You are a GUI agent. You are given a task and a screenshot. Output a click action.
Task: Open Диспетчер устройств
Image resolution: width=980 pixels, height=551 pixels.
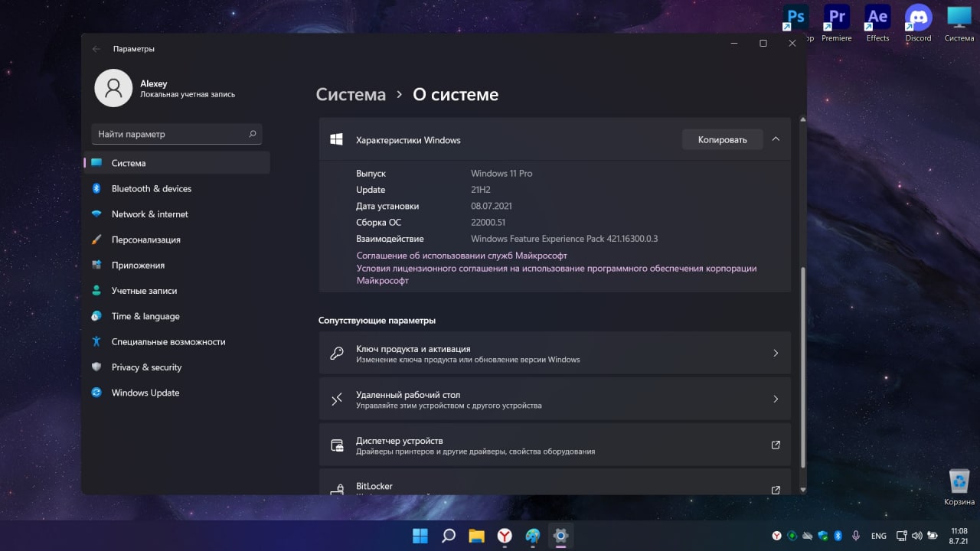coord(554,445)
